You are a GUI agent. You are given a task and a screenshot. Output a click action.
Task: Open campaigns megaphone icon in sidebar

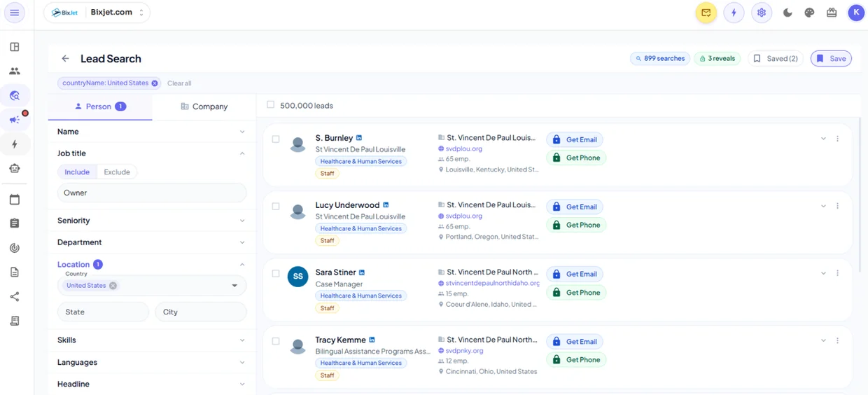(x=15, y=120)
